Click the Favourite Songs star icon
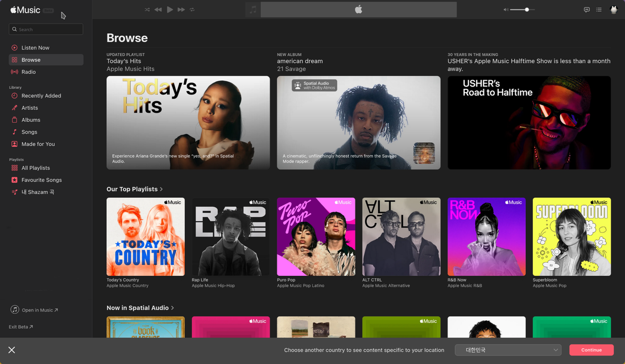This screenshot has width=625, height=364. [x=14, y=180]
